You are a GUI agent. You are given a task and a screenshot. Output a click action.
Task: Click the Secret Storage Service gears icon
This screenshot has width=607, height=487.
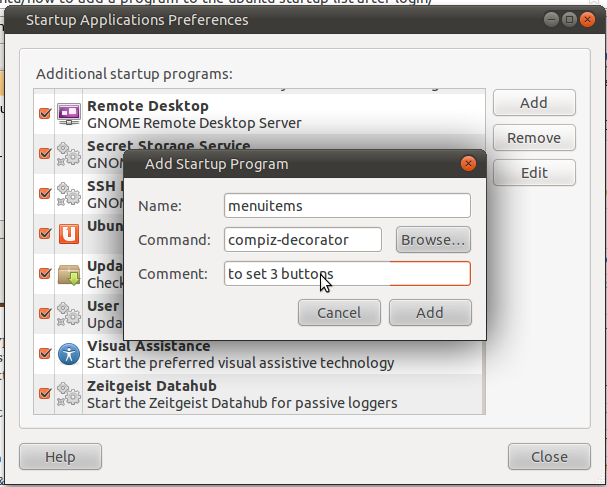(69, 154)
